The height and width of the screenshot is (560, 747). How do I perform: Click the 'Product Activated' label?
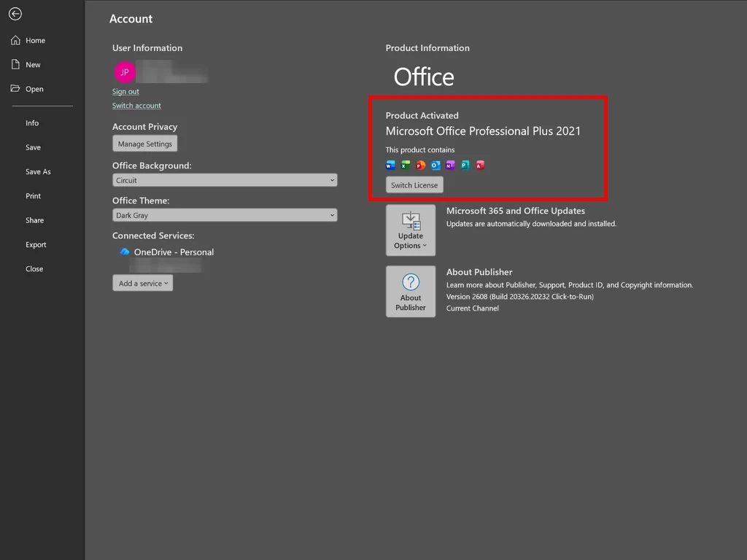coord(422,115)
